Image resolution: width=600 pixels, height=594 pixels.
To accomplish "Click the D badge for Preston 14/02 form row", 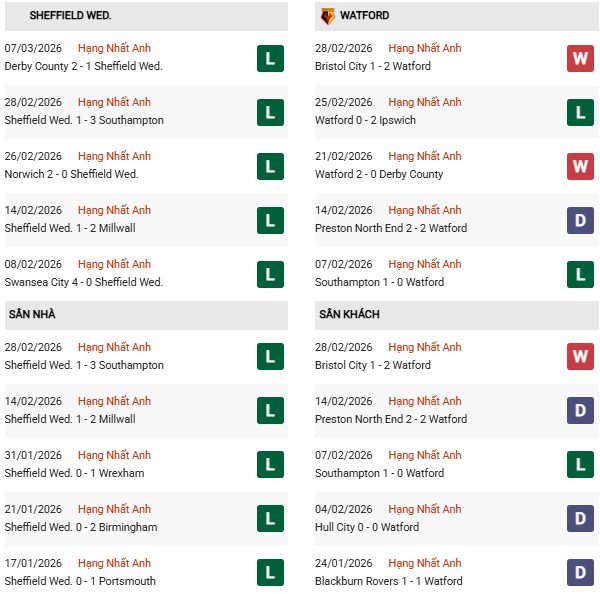I will tap(580, 220).
